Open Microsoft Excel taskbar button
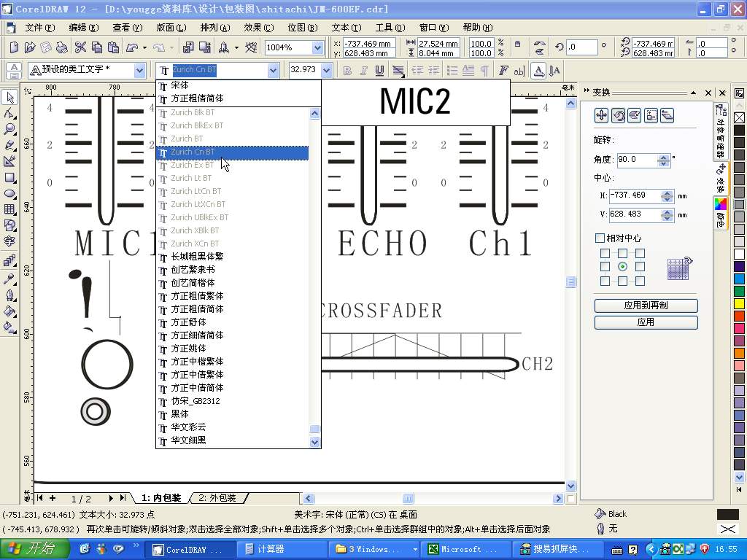The image size is (747, 560). [x=468, y=549]
